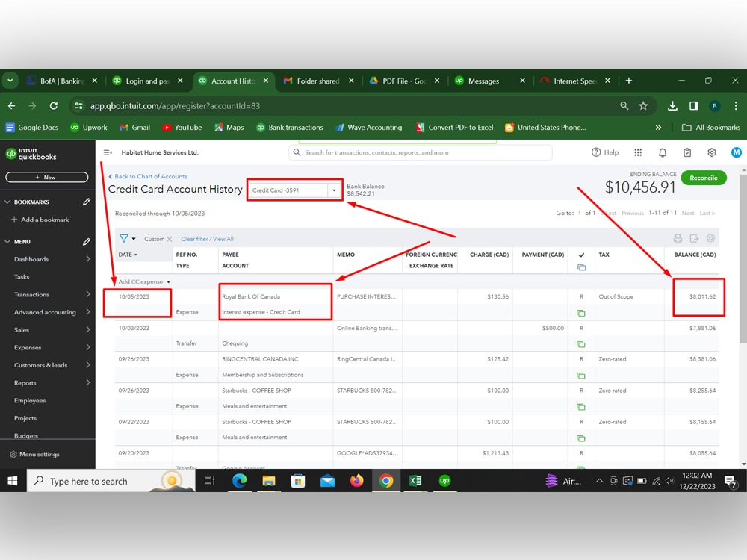This screenshot has height=560, width=747.
Task: Open the clipboard tasks icon in header
Action: coord(687,152)
